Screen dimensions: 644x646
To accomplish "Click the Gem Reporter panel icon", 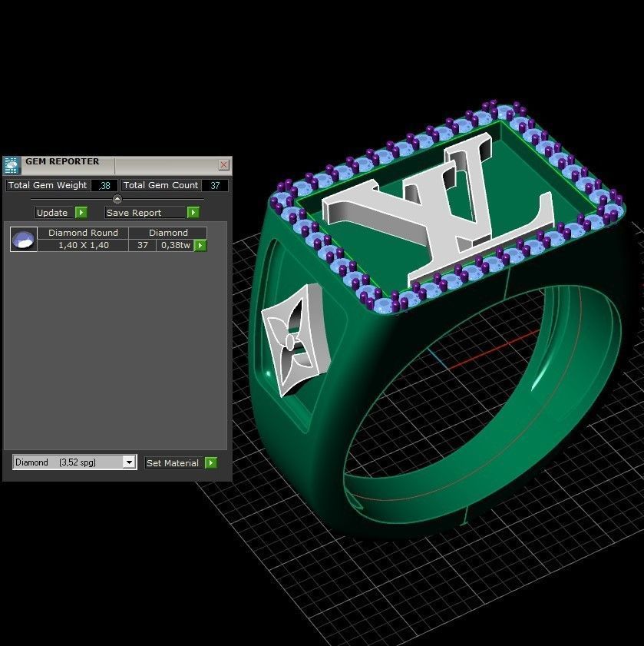I will (12, 165).
